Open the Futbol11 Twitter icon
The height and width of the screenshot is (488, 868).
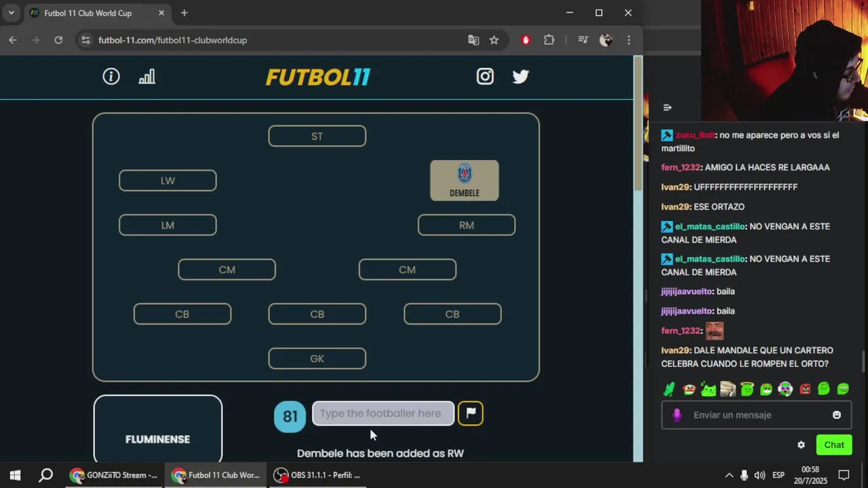521,77
